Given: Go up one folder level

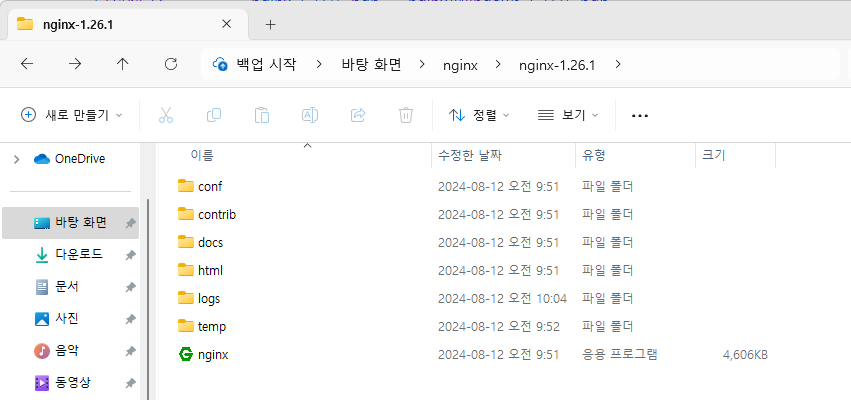Looking at the screenshot, I should [123, 65].
